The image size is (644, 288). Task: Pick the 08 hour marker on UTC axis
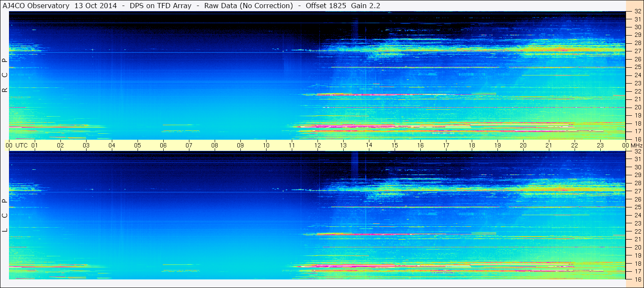pyautogui.click(x=215, y=146)
